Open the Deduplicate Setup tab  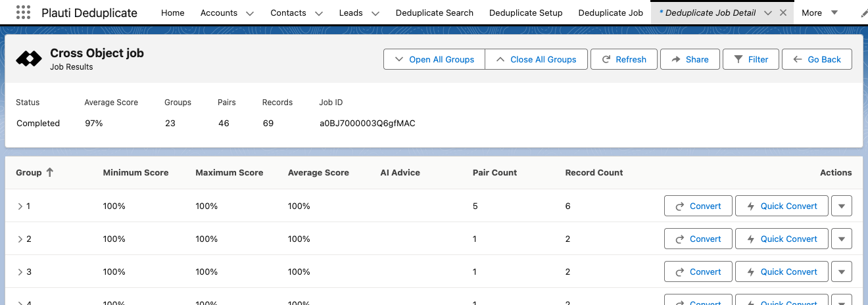tap(526, 12)
